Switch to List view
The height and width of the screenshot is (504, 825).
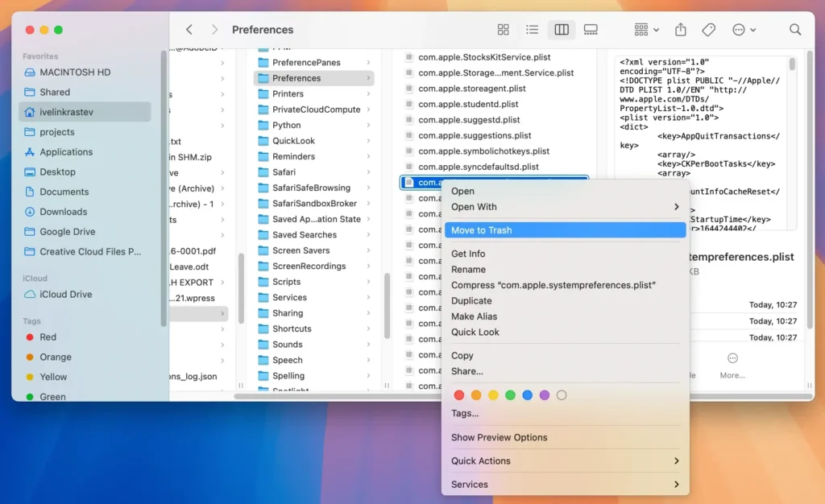(532, 29)
